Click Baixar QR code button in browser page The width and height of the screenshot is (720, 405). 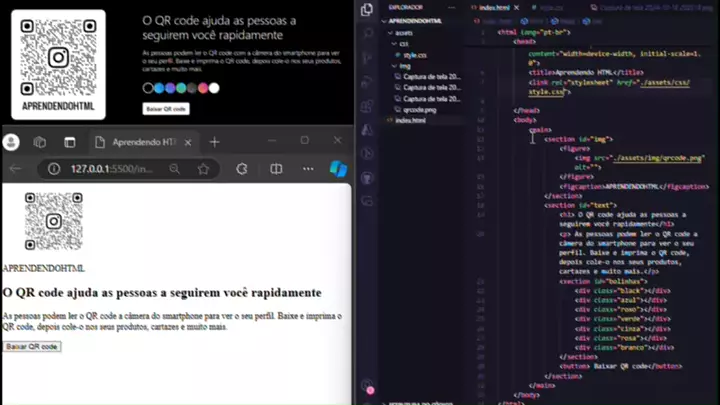pyautogui.click(x=31, y=346)
